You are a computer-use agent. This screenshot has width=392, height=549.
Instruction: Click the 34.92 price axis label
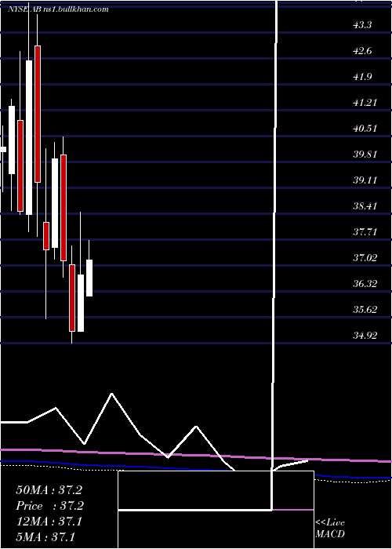(x=365, y=336)
